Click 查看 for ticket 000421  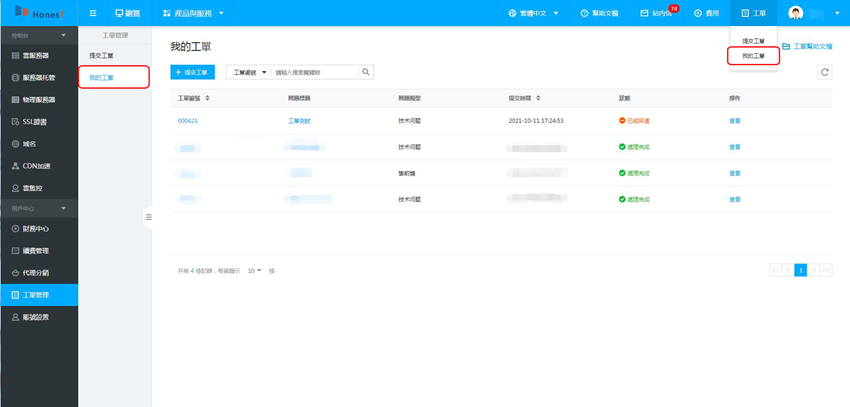735,121
